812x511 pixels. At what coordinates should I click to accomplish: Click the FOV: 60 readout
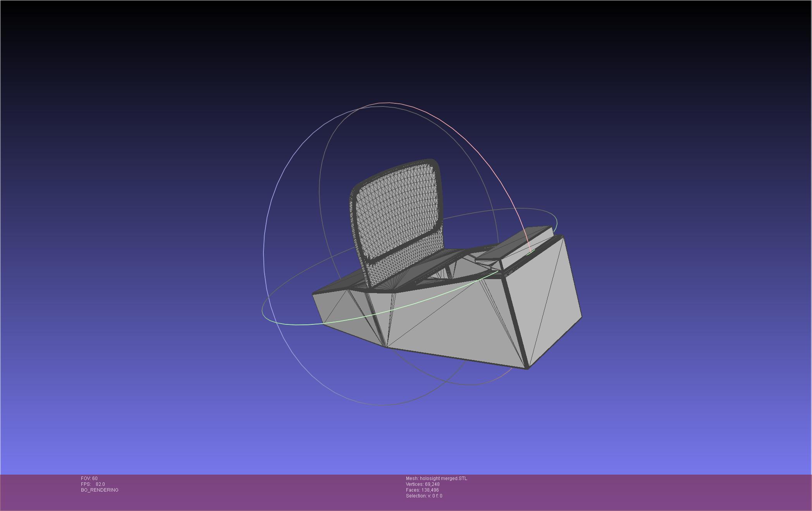(89, 478)
